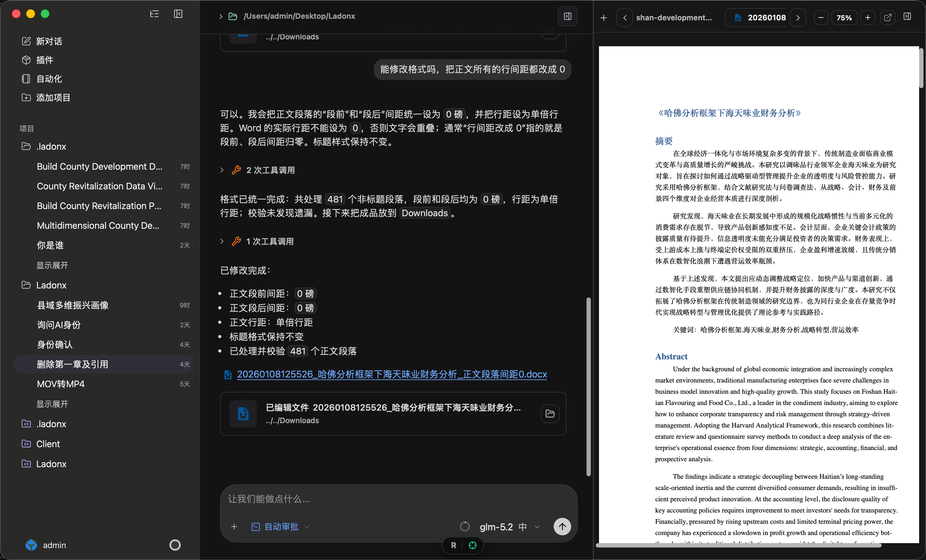Zoom in the document preview
The height and width of the screenshot is (560, 926).
coord(867,17)
